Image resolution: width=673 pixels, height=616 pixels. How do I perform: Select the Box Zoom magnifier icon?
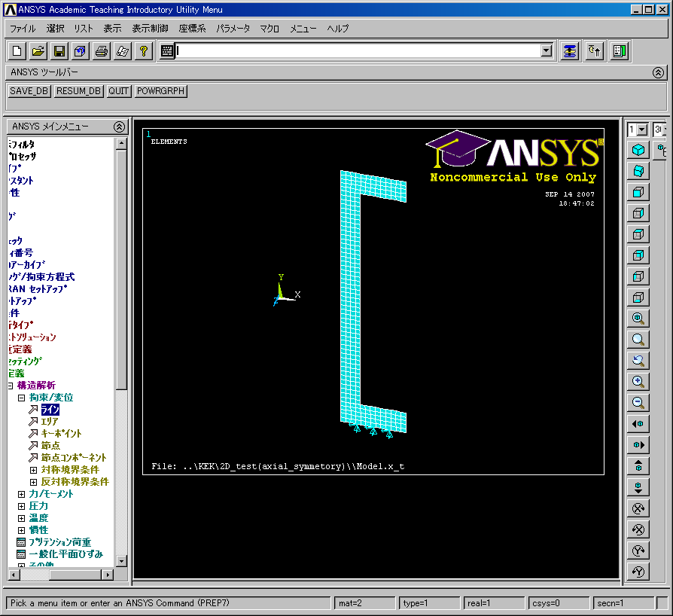638,339
